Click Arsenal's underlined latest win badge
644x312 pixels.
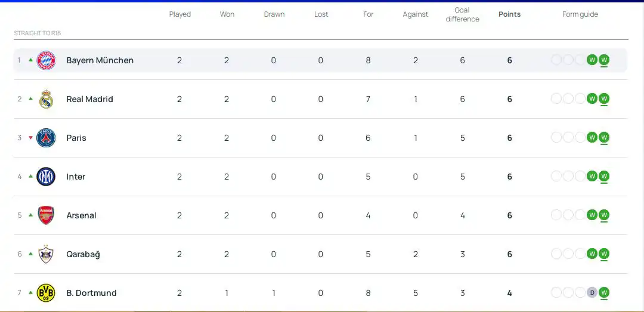(x=604, y=215)
